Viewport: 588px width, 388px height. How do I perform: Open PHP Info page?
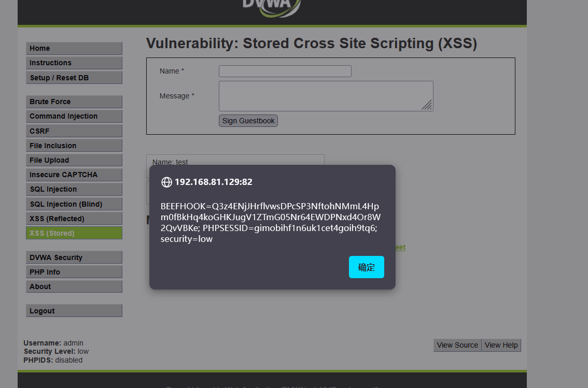(x=74, y=272)
